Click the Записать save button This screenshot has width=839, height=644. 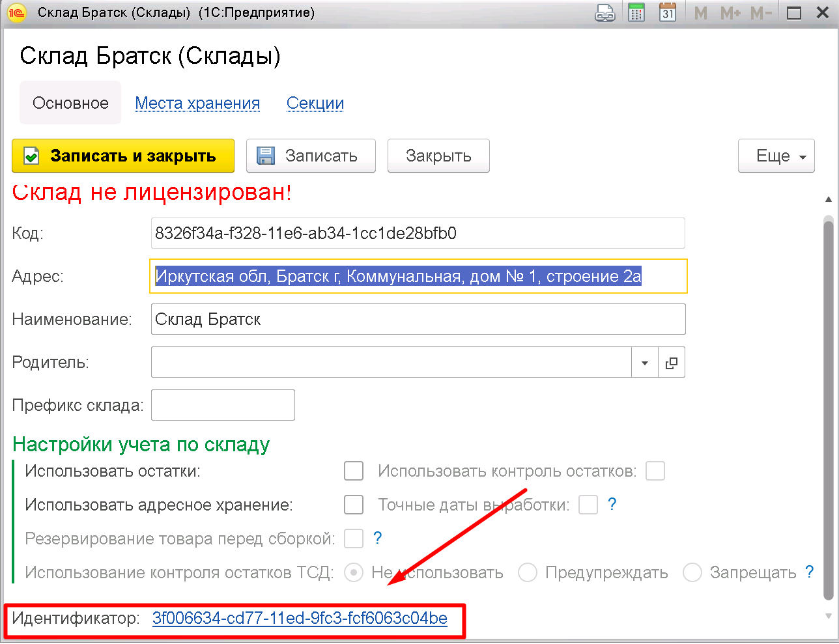tap(311, 156)
